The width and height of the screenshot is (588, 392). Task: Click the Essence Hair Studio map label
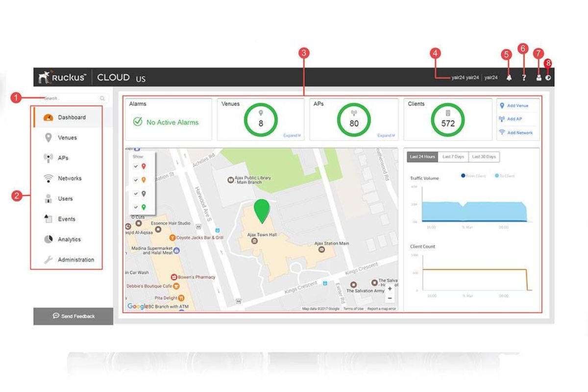[171, 223]
